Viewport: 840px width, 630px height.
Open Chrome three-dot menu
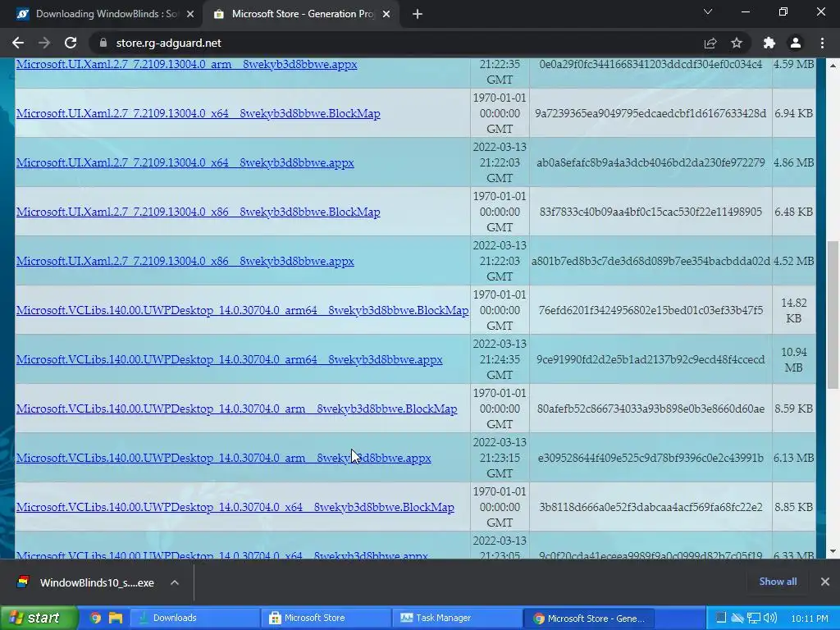point(822,43)
